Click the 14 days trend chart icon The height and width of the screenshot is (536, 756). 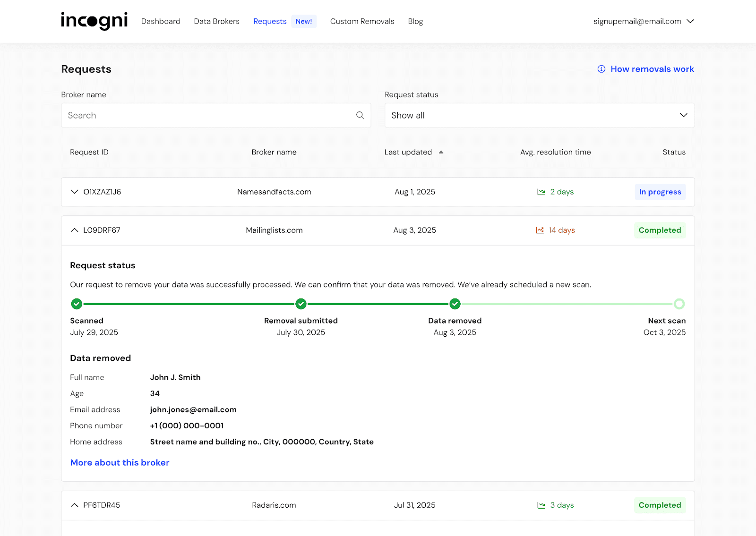540,230
